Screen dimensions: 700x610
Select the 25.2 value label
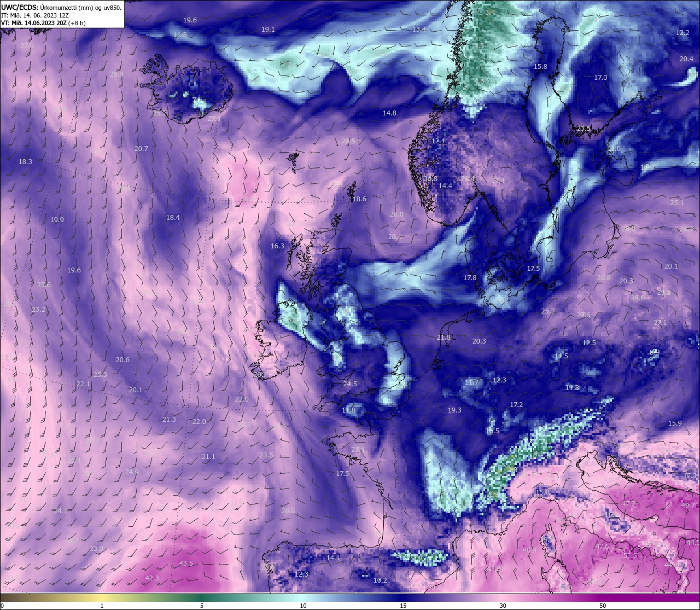(548, 311)
